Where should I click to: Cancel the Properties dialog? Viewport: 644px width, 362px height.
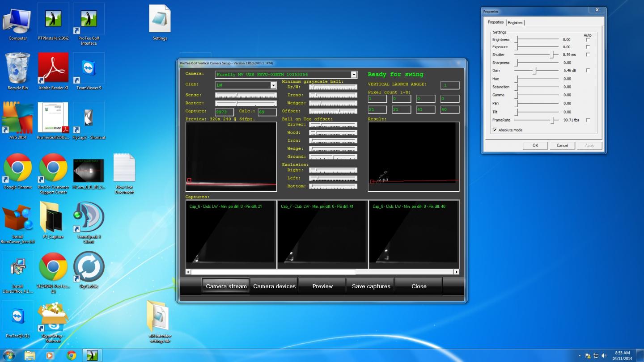(x=562, y=145)
